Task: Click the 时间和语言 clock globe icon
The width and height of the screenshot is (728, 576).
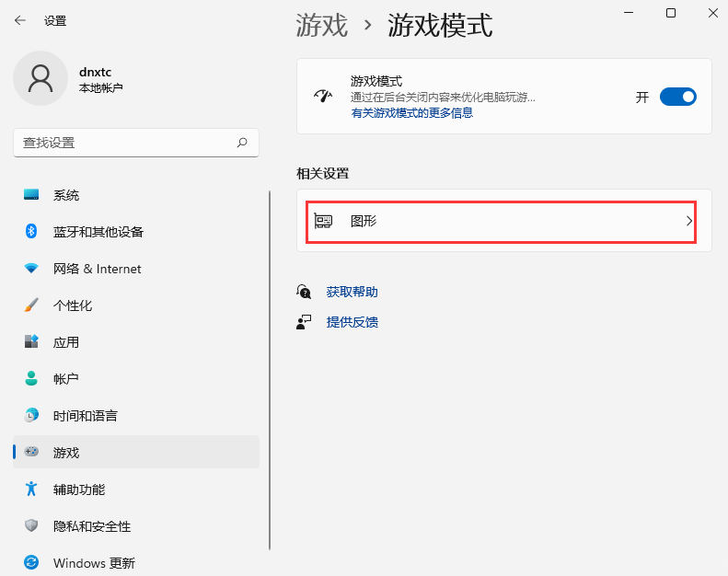Action: (31, 415)
